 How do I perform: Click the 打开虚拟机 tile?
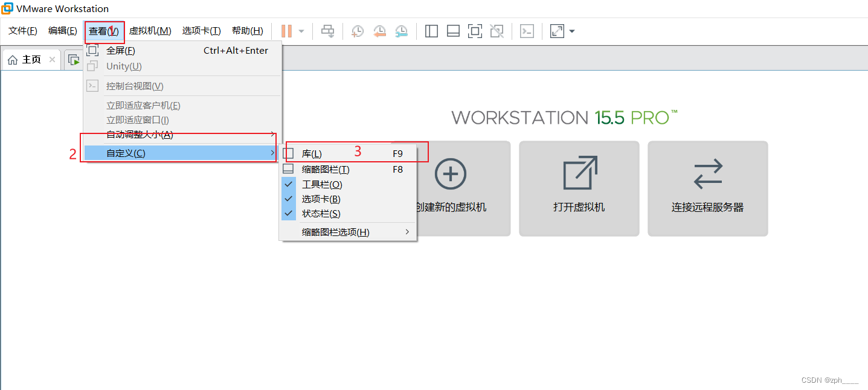[x=579, y=188]
